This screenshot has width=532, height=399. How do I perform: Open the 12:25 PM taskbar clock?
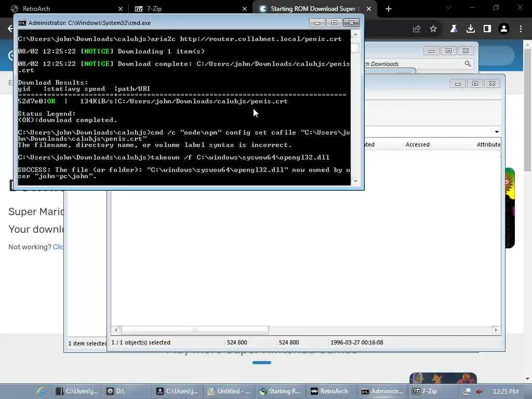pos(506,391)
